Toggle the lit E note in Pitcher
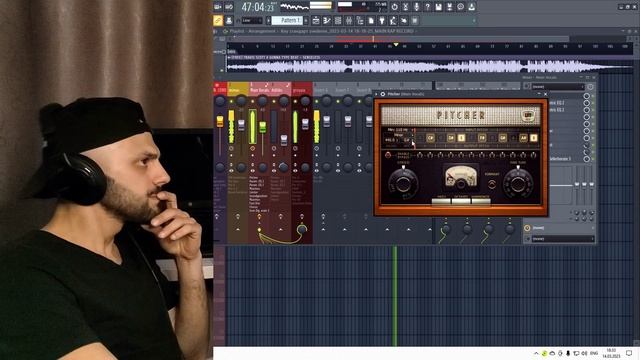This screenshot has width=640, height=360. 461,138
